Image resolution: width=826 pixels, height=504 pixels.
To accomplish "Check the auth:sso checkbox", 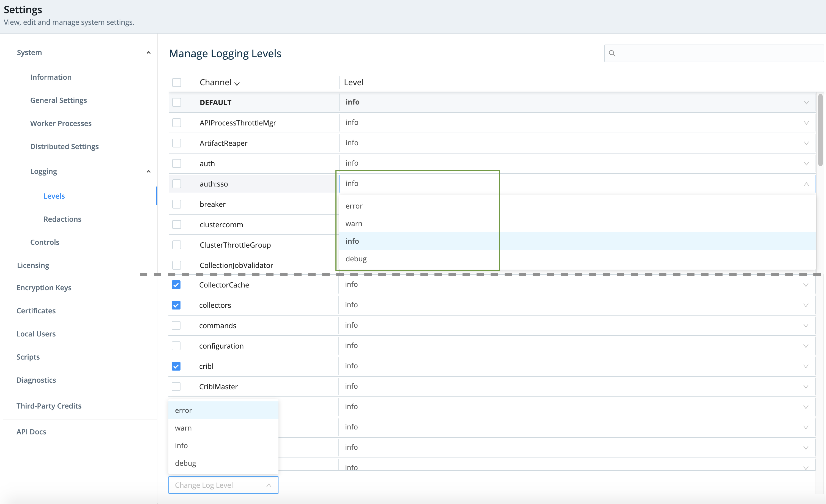I will [177, 184].
